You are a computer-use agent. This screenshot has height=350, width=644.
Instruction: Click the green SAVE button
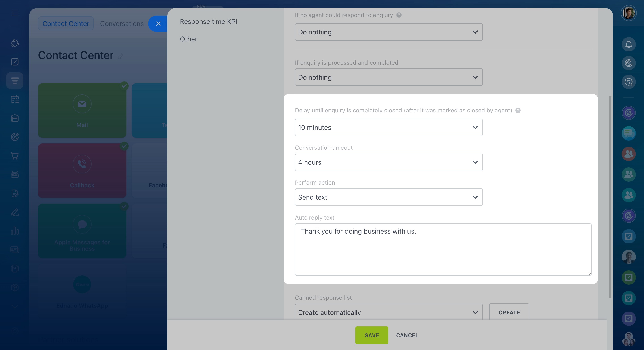coord(372,335)
